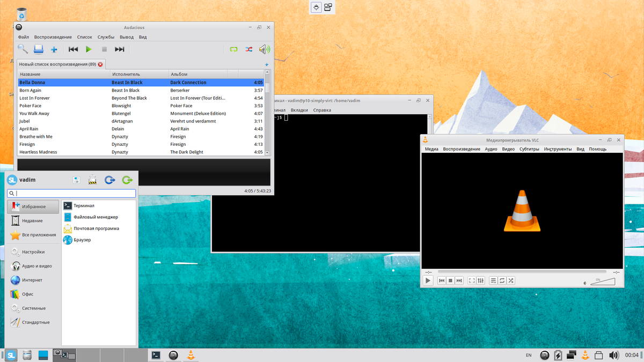Click the EN keyboard layout indicator
This screenshot has height=362, width=644.
click(x=529, y=355)
